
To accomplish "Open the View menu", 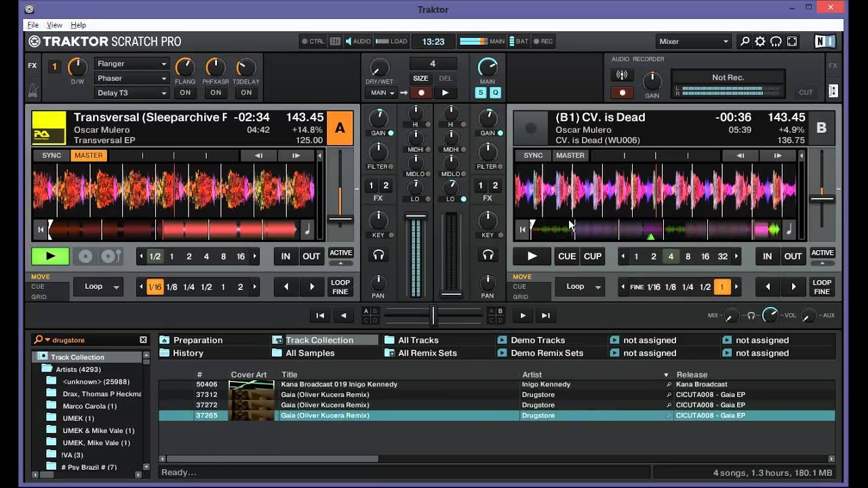I will 54,25.
